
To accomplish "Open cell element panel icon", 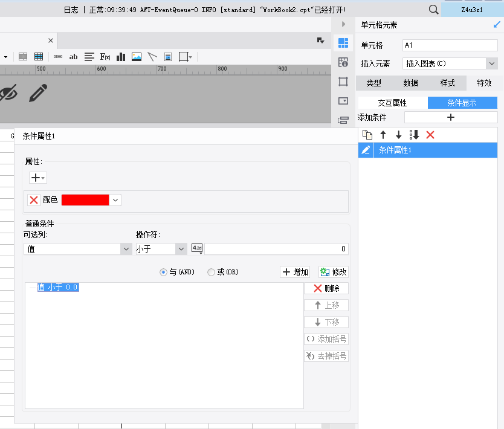I will (343, 43).
